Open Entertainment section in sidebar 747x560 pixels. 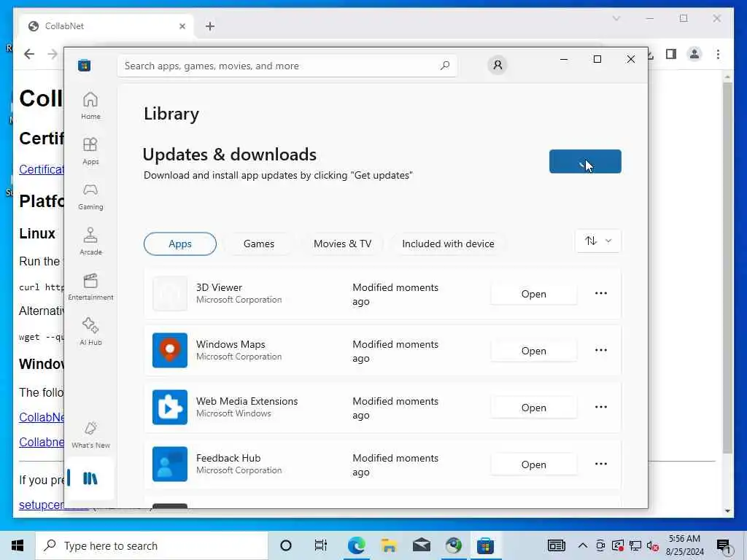pyautogui.click(x=90, y=287)
